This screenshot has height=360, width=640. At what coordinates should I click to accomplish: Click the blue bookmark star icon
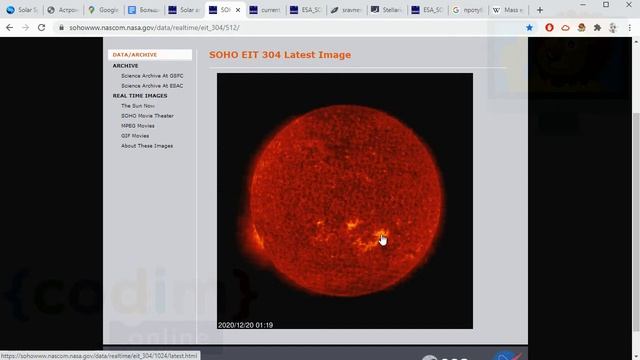(529, 27)
